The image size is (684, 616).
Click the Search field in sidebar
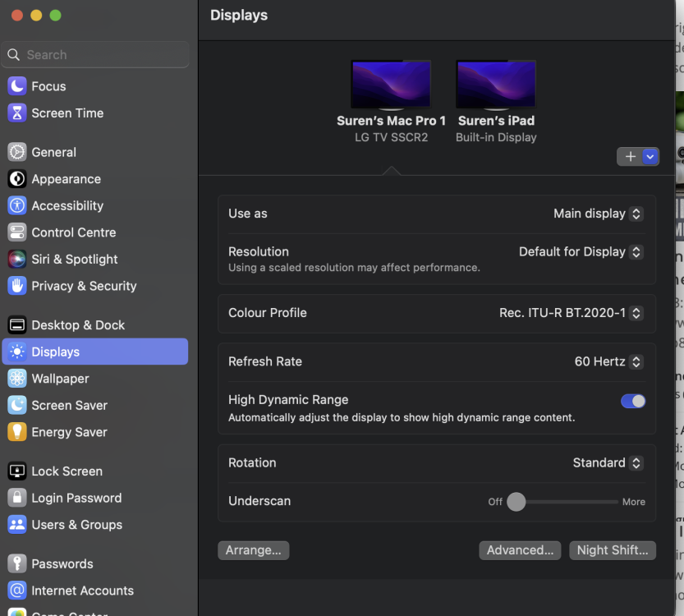pyautogui.click(x=95, y=54)
